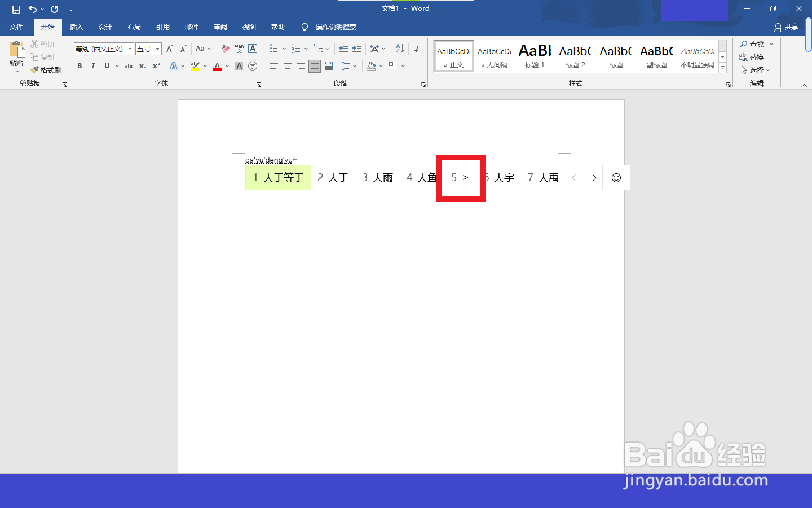Switch to the 设计 ribbon tab
This screenshot has width=812, height=508.
click(105, 27)
